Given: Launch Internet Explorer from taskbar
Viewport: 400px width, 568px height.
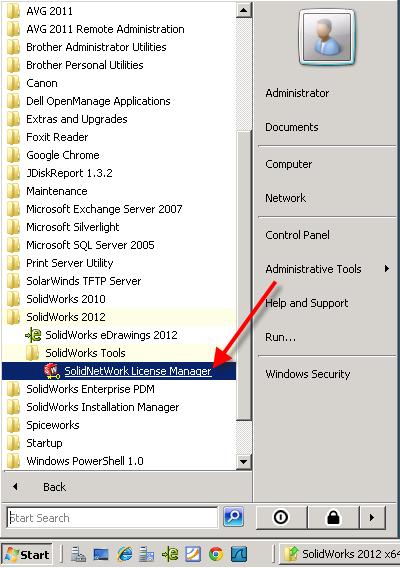Looking at the screenshot, I should [124, 554].
